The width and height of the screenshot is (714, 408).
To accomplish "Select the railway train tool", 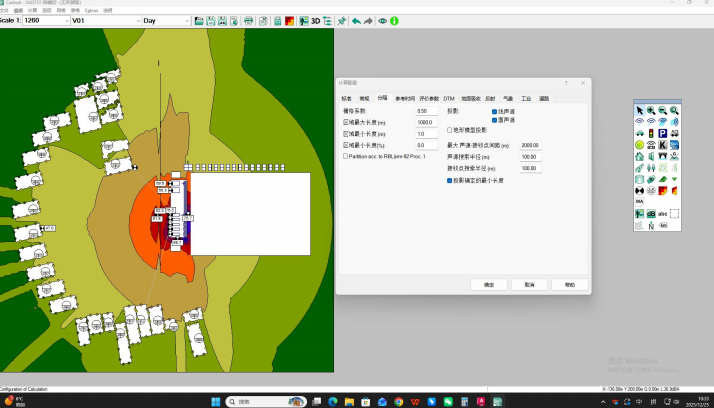I will click(674, 133).
